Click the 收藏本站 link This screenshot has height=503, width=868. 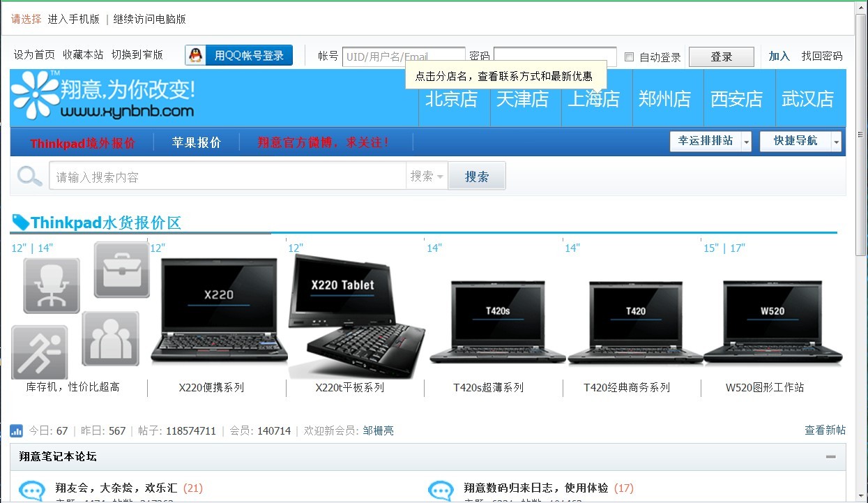83,54
